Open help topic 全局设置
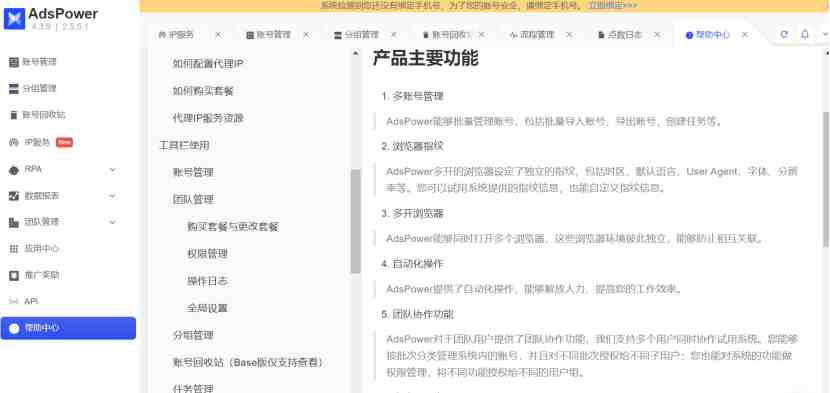Image resolution: width=830 pixels, height=393 pixels. (208, 308)
